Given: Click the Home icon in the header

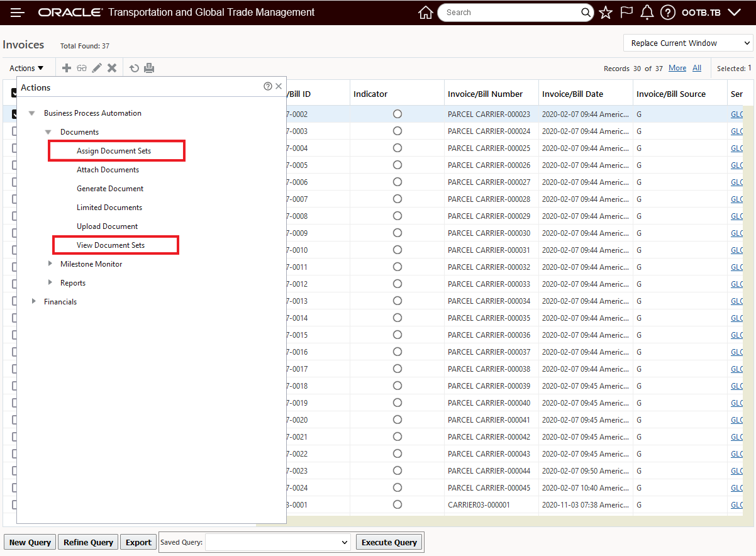Looking at the screenshot, I should (x=426, y=12).
